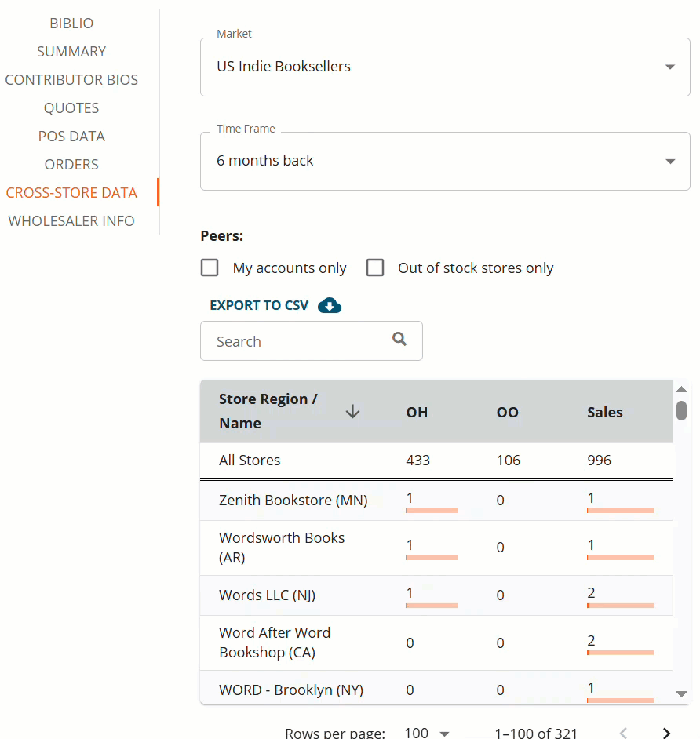This screenshot has height=739, width=700.
Task: Click the table scroll up arrow
Action: pos(681,389)
